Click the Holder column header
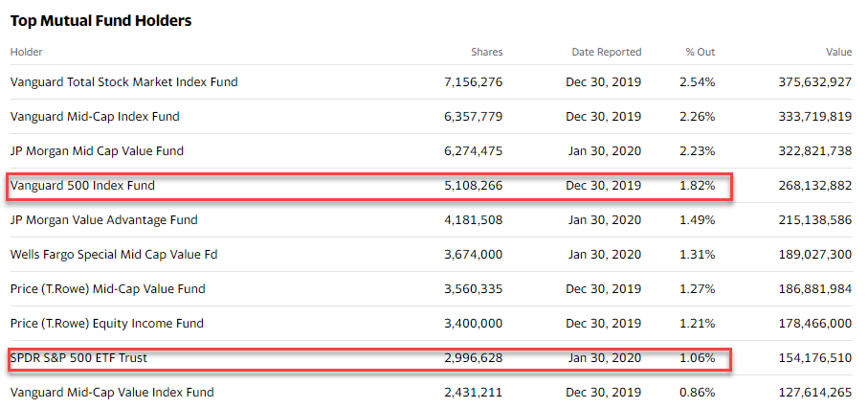The height and width of the screenshot is (408, 868). (x=27, y=52)
